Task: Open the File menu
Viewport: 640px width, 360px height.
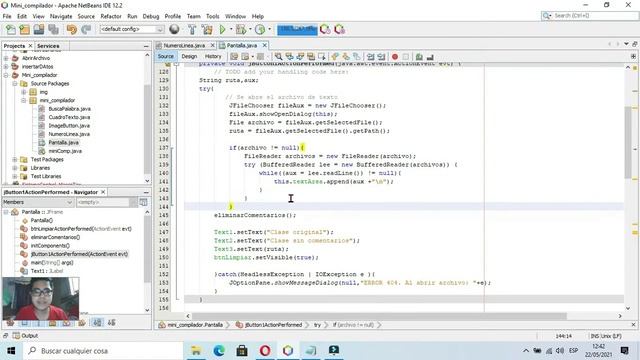Action: click(x=7, y=16)
